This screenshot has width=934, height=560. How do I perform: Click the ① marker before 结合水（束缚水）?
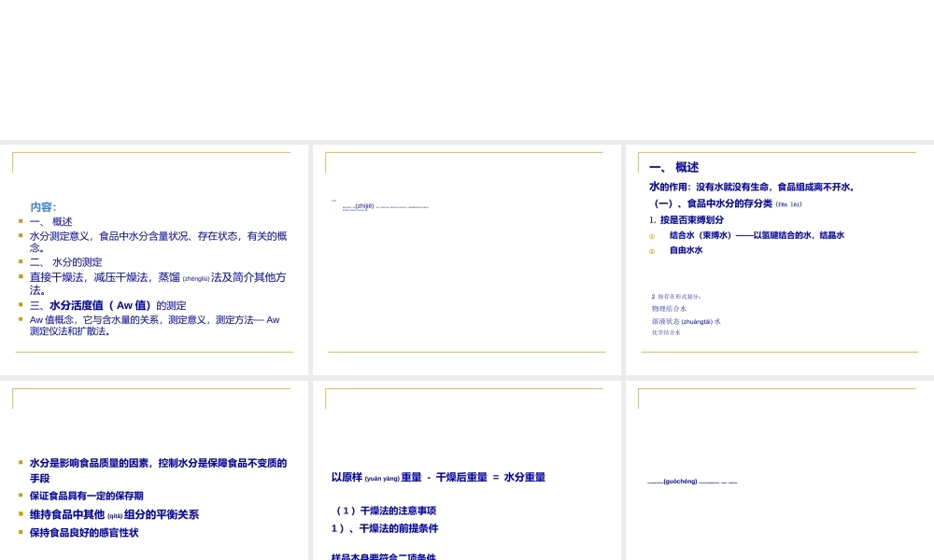pos(652,235)
